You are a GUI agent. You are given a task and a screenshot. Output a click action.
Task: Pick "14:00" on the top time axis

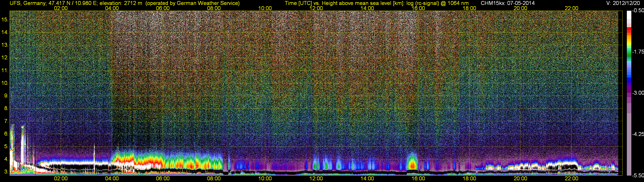[367, 8]
